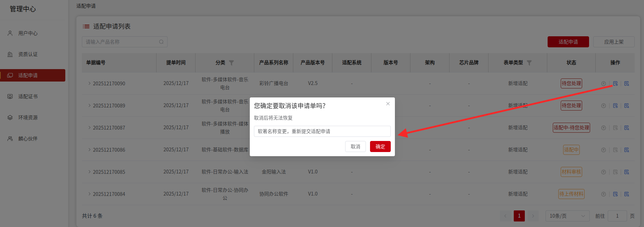
Task: Click 取消 button in dialog
Action: pyautogui.click(x=355, y=146)
